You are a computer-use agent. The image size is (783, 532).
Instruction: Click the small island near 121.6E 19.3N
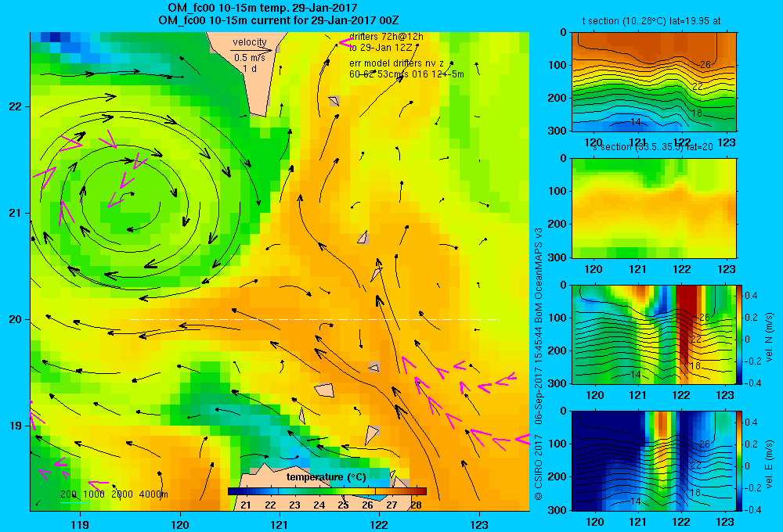click(325, 390)
